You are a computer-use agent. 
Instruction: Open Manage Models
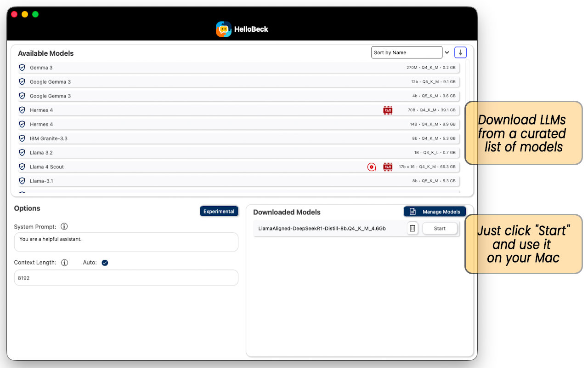(x=435, y=211)
